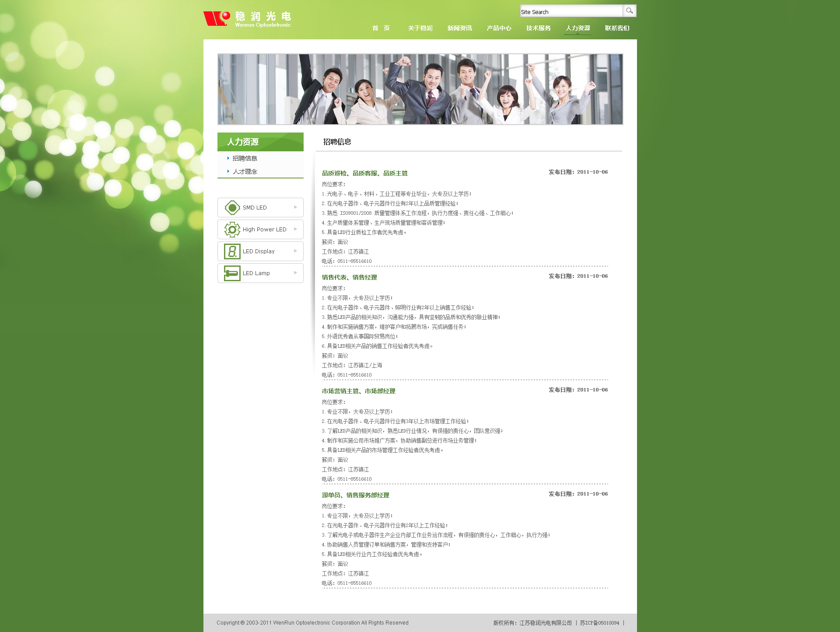Click arrow bullet beside 人才理念
This screenshot has height=632, width=840.
(228, 171)
